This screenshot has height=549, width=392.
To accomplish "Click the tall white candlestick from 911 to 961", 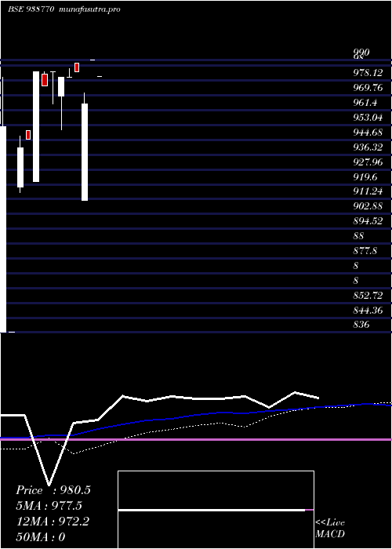I will point(85,152).
